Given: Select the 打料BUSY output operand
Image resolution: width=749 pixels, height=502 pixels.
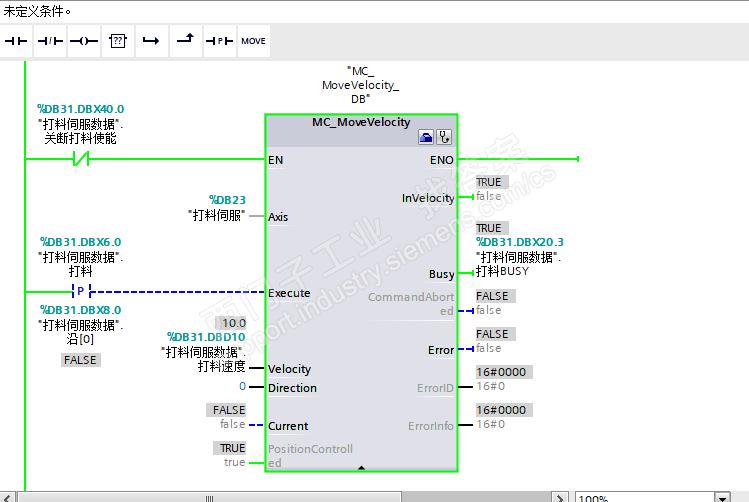Looking at the screenshot, I should (x=503, y=271).
